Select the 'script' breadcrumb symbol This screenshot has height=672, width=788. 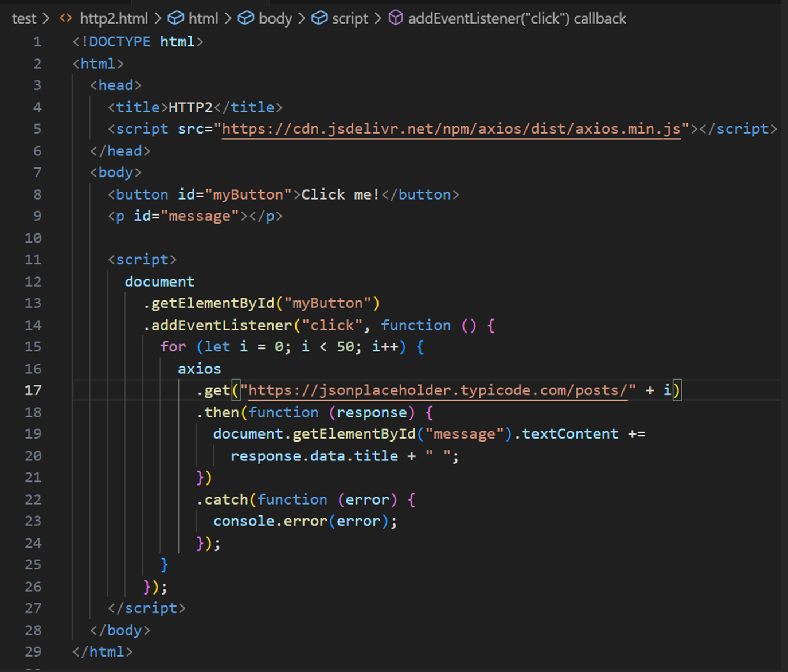pos(350,18)
